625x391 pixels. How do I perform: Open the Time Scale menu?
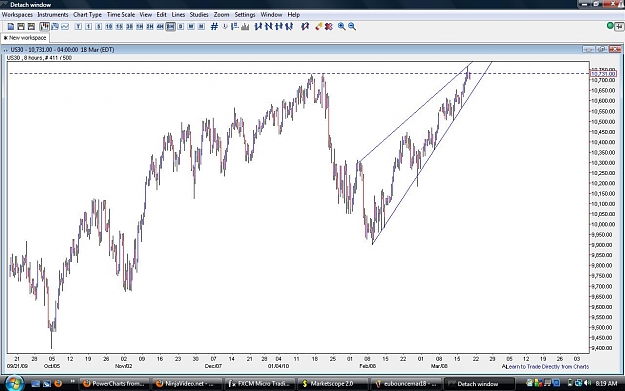[121, 14]
